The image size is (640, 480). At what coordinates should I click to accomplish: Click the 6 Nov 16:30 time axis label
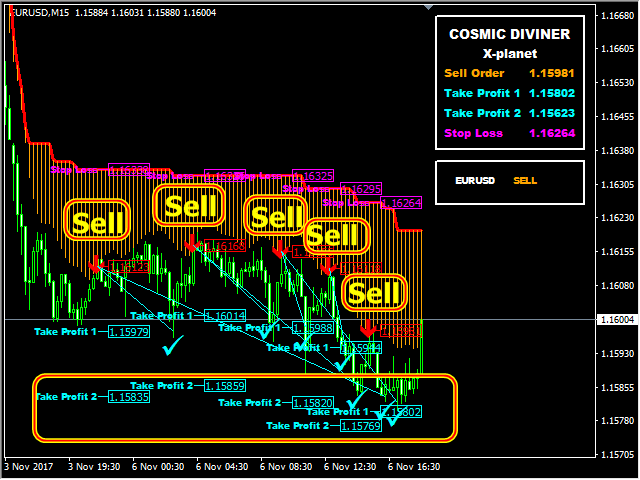tap(414, 467)
